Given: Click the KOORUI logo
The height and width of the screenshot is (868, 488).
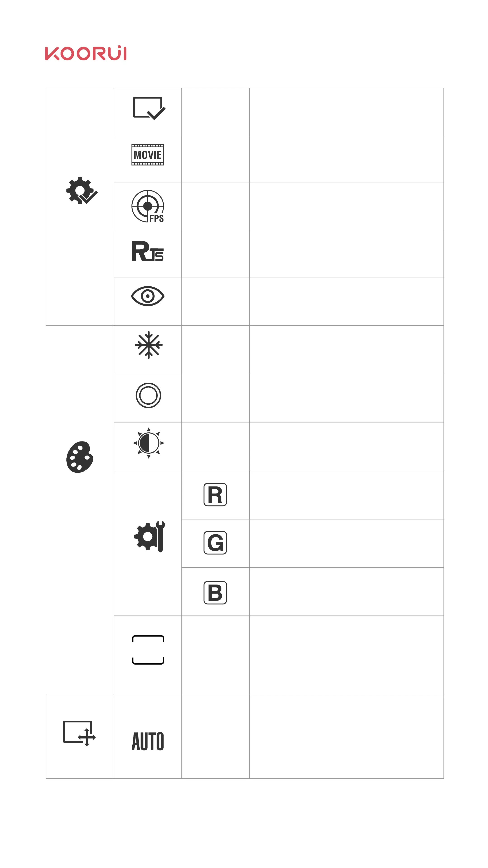Looking at the screenshot, I should point(86,53).
